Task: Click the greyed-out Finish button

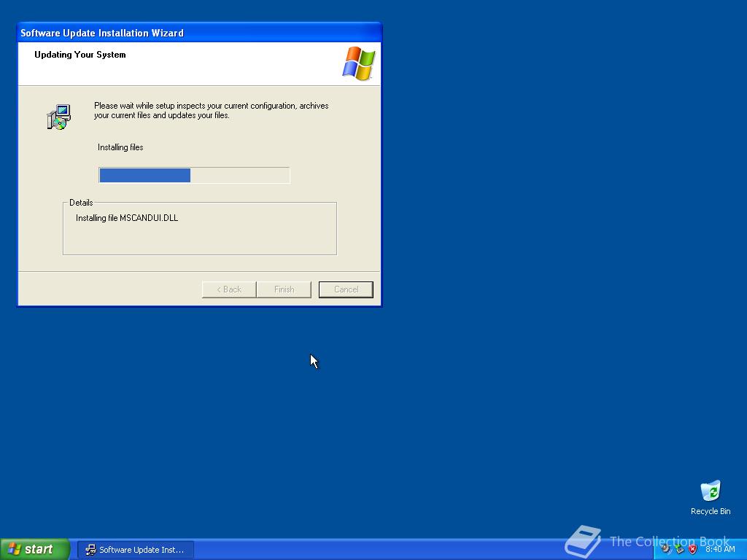Action: (284, 289)
